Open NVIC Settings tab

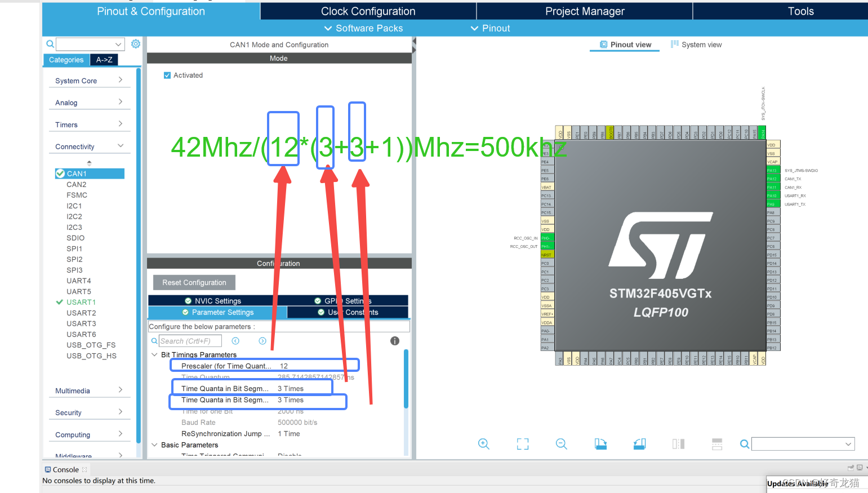click(213, 301)
